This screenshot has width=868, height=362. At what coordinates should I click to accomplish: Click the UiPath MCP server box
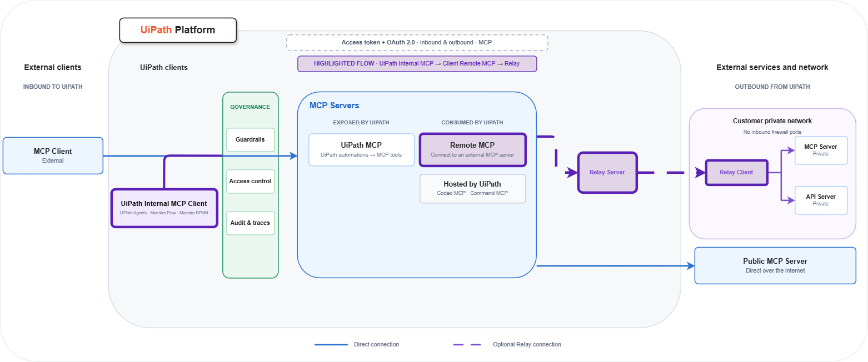(x=362, y=150)
